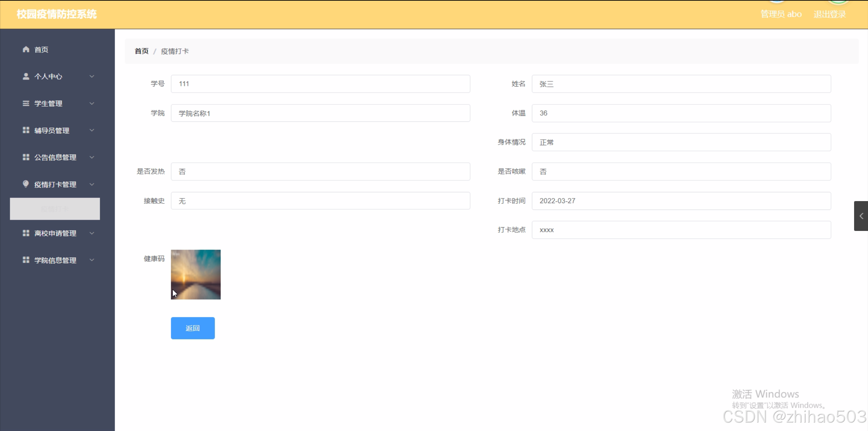Expand the 个人中心 chevron arrow
The width and height of the screenshot is (868, 431).
pyautogui.click(x=92, y=76)
